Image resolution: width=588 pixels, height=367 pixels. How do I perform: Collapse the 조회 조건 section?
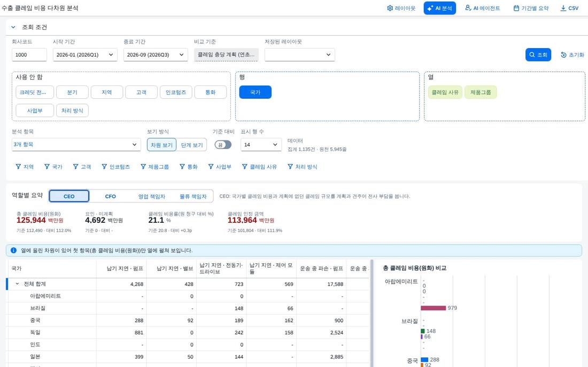point(13,27)
